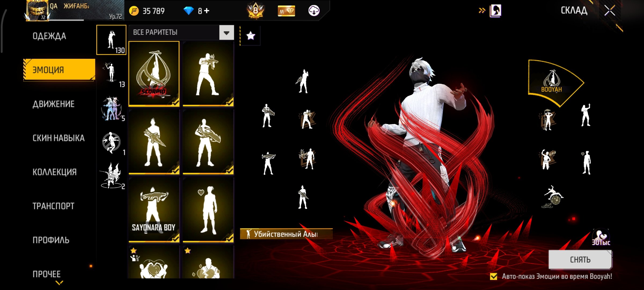Image resolution: width=644 pixels, height=290 pixels.
Task: Select the 13-item emote subcategory icon
Action: click(111, 74)
